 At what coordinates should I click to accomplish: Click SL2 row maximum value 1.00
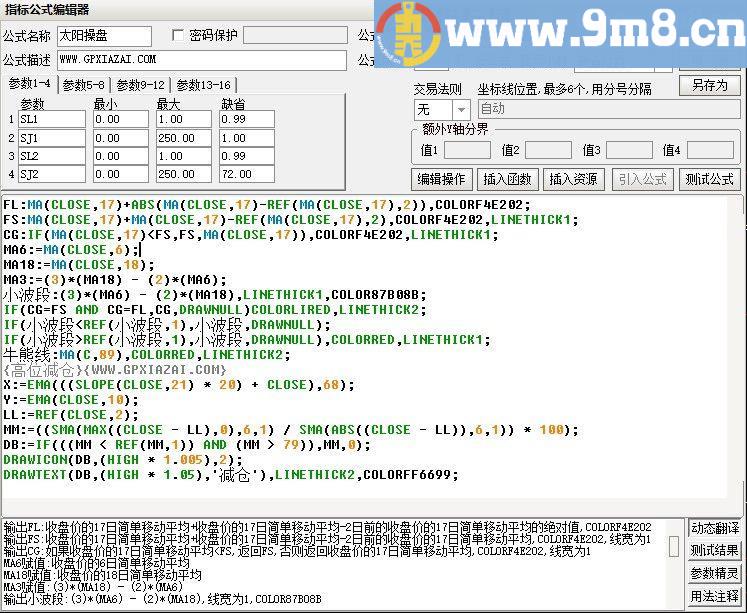pyautogui.click(x=183, y=156)
